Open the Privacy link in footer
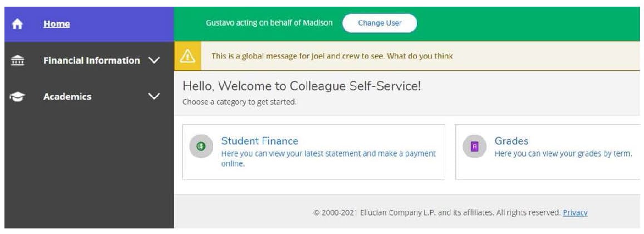The height and width of the screenshot is (234, 644). (x=575, y=213)
